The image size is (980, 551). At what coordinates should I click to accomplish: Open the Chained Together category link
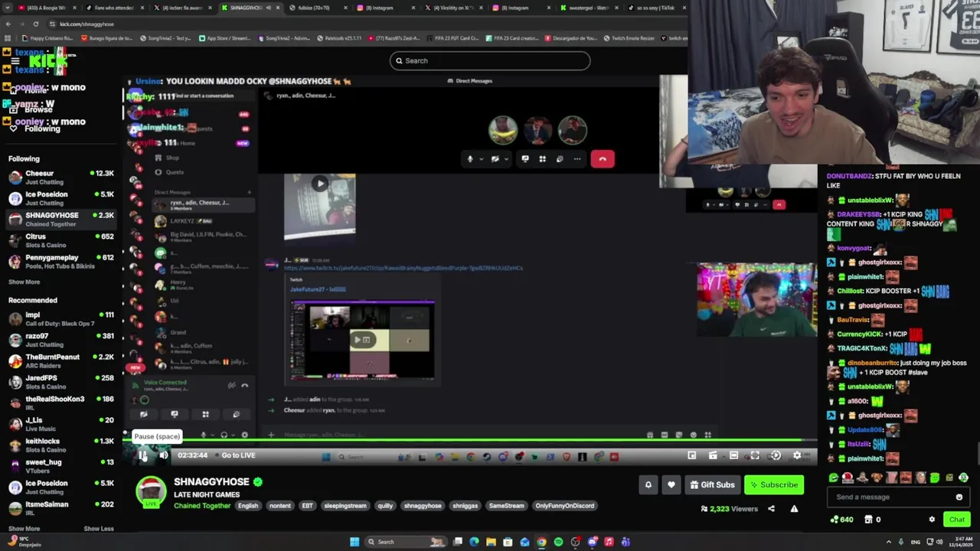(x=202, y=506)
